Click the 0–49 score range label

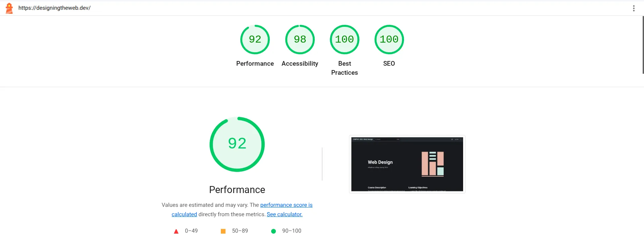pyautogui.click(x=191, y=231)
